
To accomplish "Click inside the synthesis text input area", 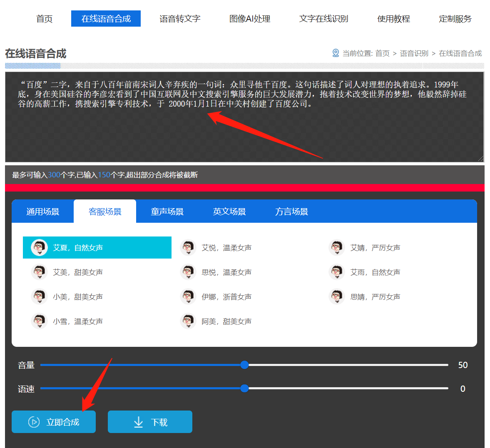I will click(x=245, y=117).
